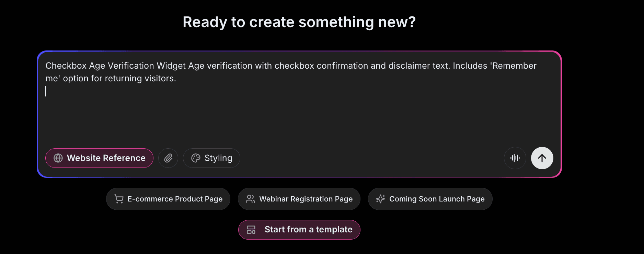Screen dimensions: 644x254
Task: Submit the age verification widget prompt
Action: click(542, 158)
